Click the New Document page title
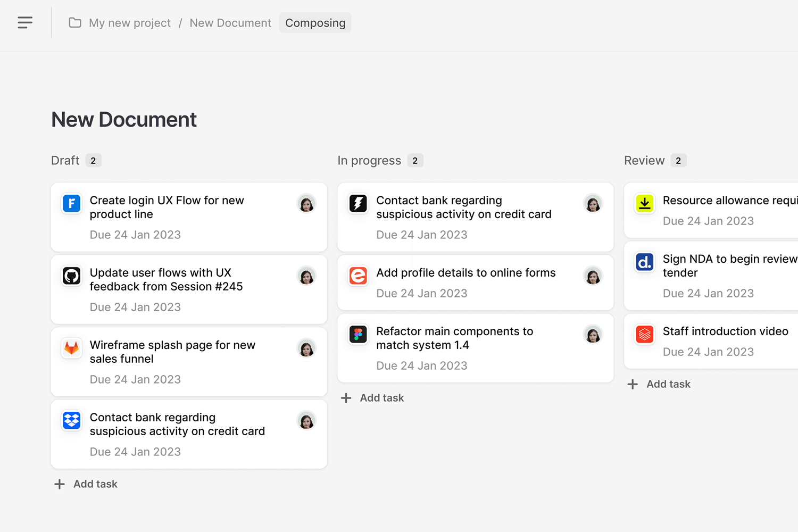This screenshot has width=798, height=532. (124, 120)
